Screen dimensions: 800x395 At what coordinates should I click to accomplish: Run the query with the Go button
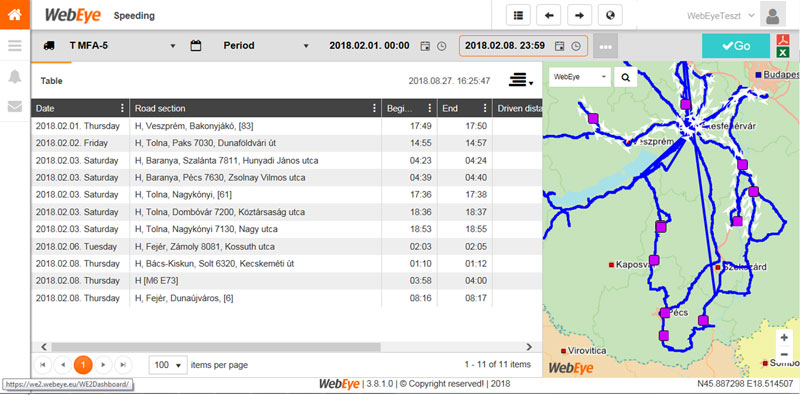[x=736, y=46]
